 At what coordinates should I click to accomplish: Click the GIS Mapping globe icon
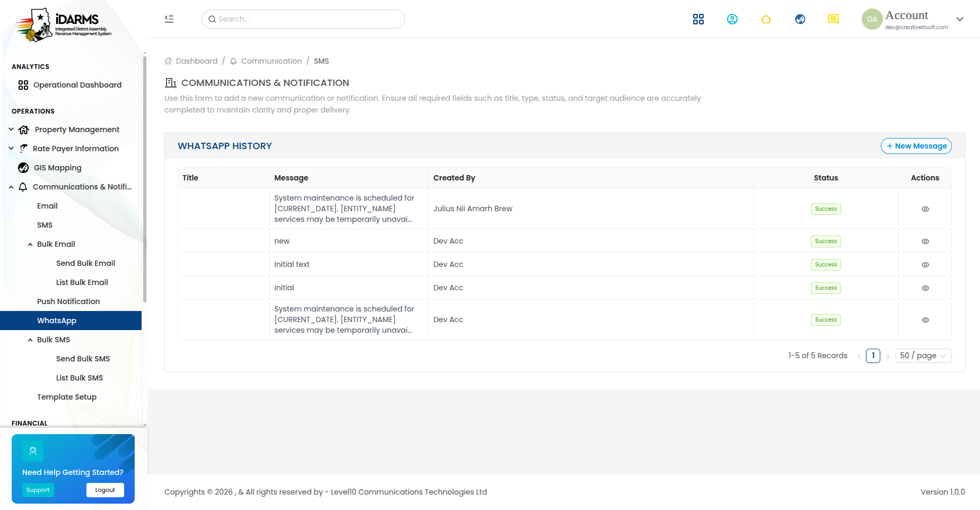click(23, 168)
